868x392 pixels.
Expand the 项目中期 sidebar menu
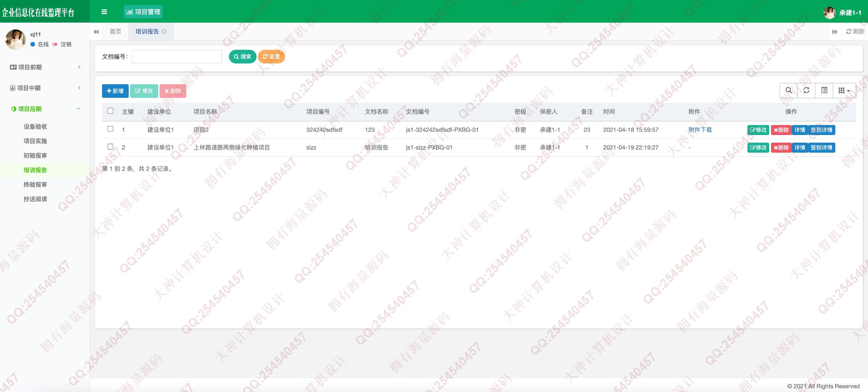[45, 88]
